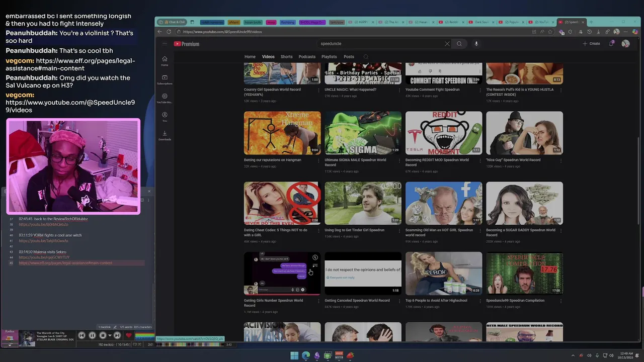
Task: Click the YouTube search input field
Action: coord(380,44)
